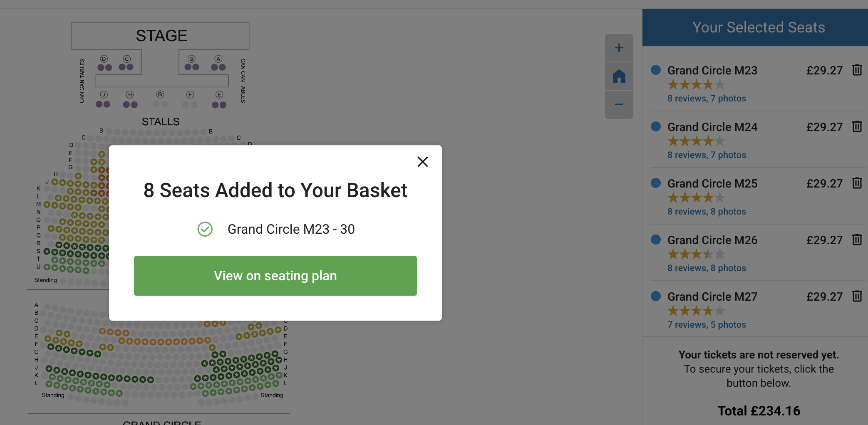Close the seats added popup

[x=423, y=162]
